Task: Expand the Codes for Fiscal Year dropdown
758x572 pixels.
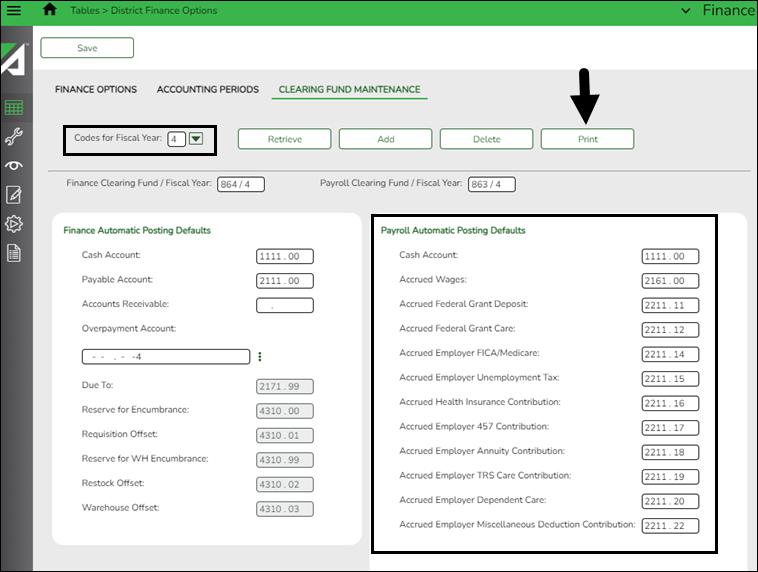Action: pos(196,139)
